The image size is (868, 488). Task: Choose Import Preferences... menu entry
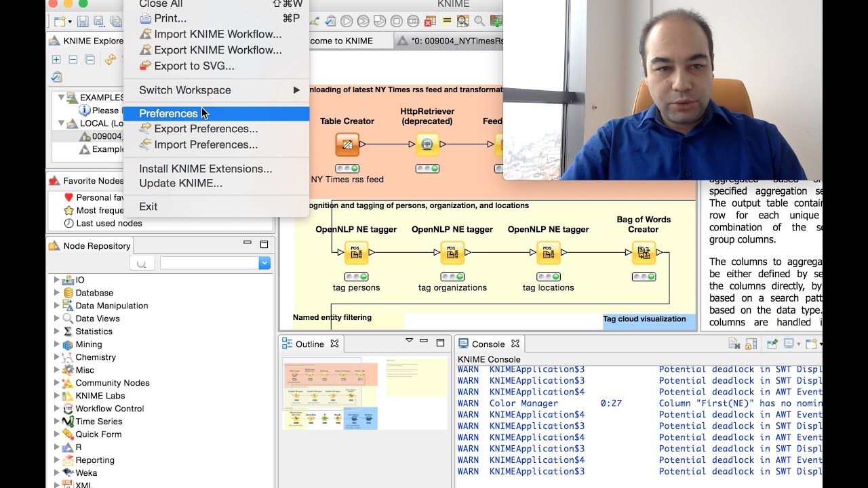[x=216, y=144]
